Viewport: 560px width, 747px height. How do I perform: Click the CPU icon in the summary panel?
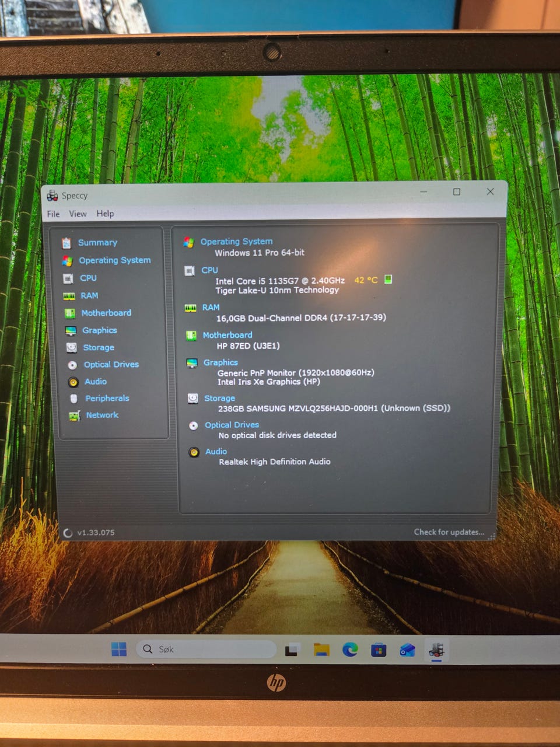190,271
